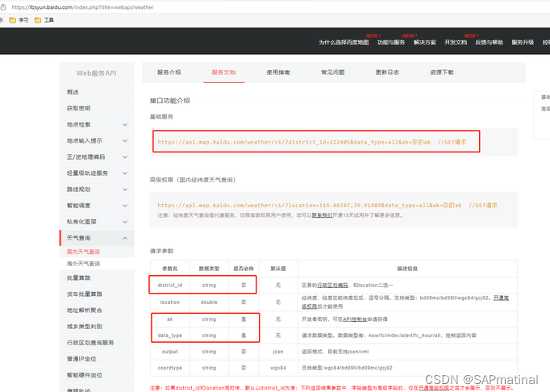Click the 数据类型 column header
550x392 pixels.
coord(209,269)
